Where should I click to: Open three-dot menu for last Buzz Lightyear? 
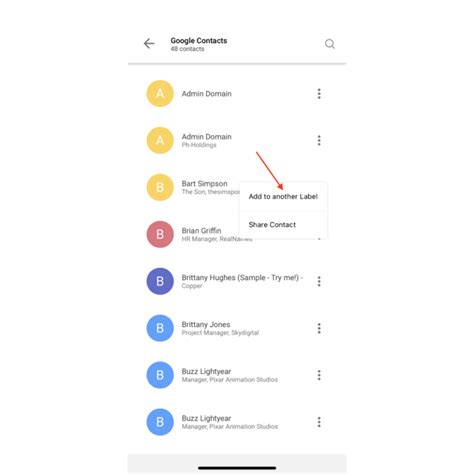tap(319, 422)
